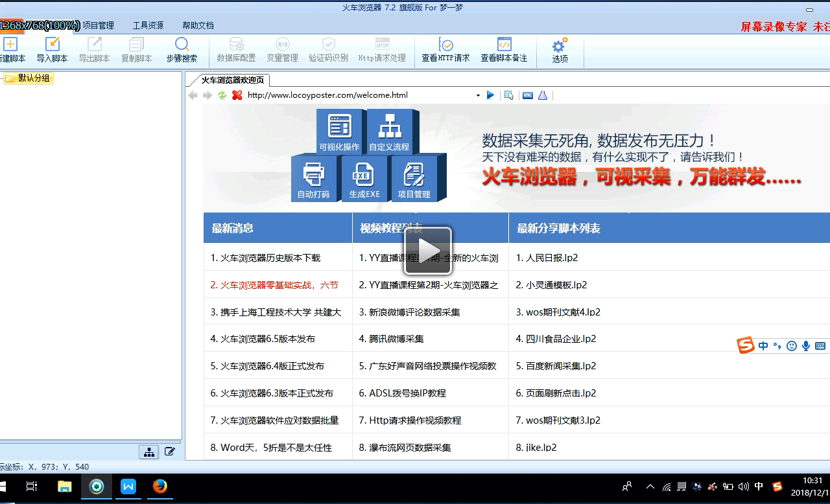This screenshot has width=830, height=504.
Task: Click flask test icon in address bar
Action: [x=543, y=95]
